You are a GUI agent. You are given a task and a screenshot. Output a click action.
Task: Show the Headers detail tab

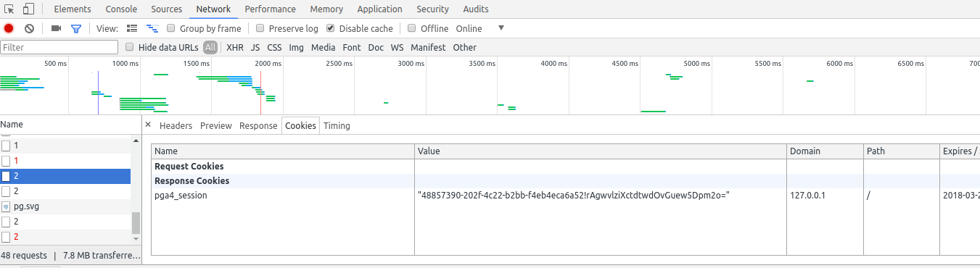point(176,125)
